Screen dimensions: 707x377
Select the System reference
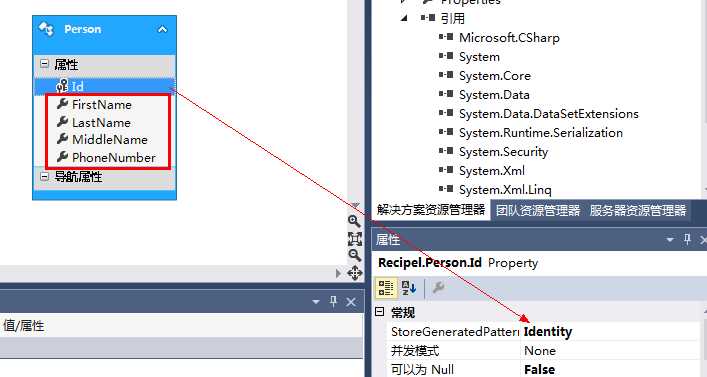(x=479, y=57)
